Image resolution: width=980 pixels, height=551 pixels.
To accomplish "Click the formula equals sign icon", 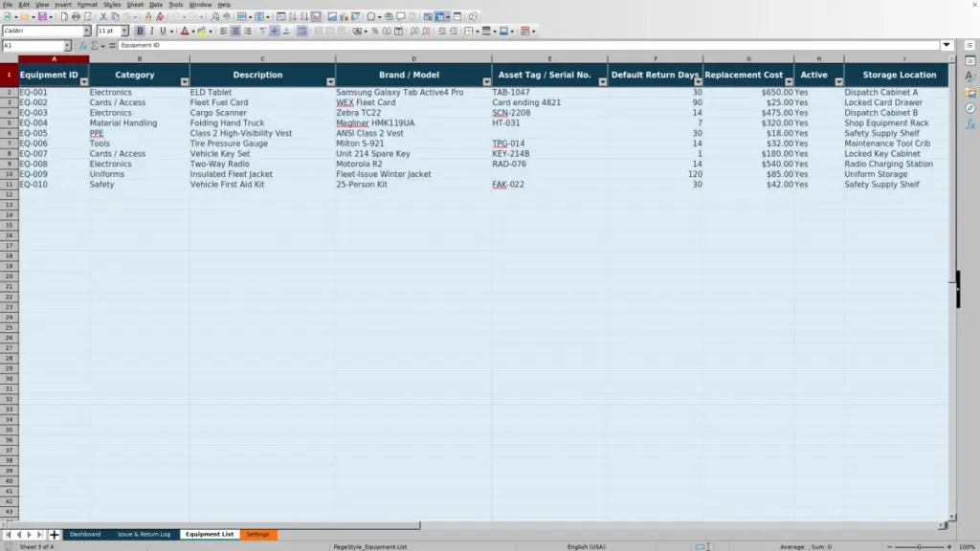I will 112,46.
